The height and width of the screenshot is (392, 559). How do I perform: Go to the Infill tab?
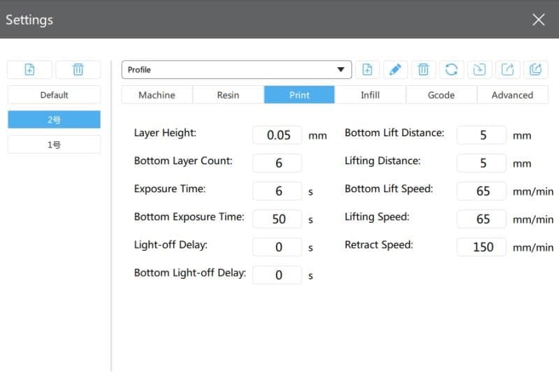(x=370, y=95)
